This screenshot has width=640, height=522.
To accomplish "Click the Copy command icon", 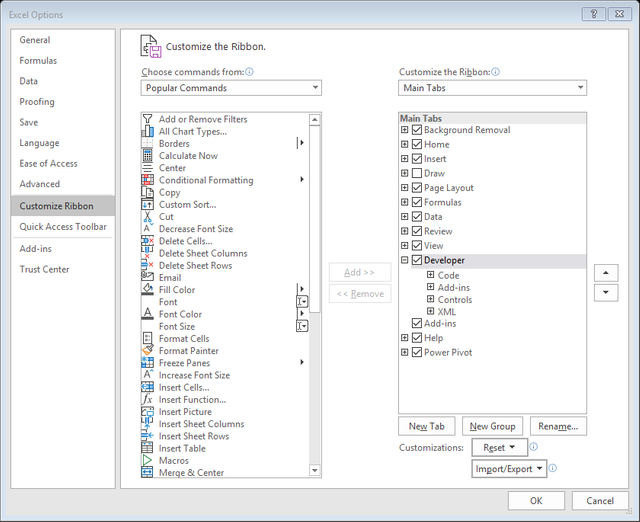I will click(147, 192).
